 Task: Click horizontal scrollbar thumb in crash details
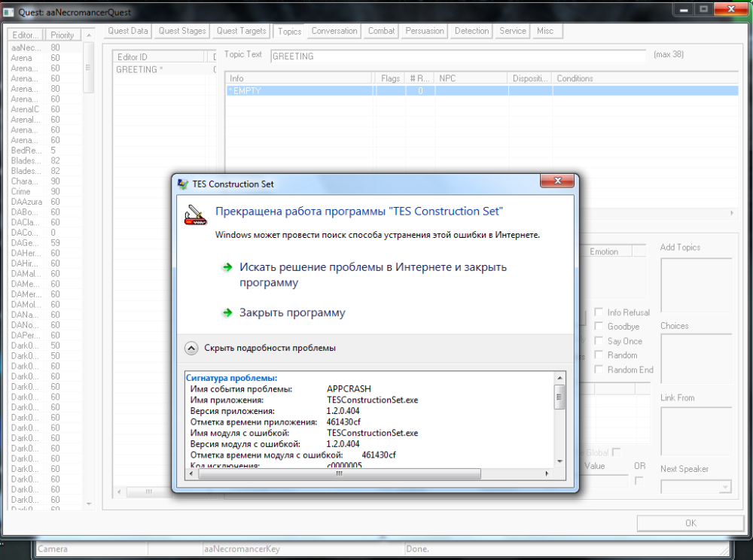(339, 473)
